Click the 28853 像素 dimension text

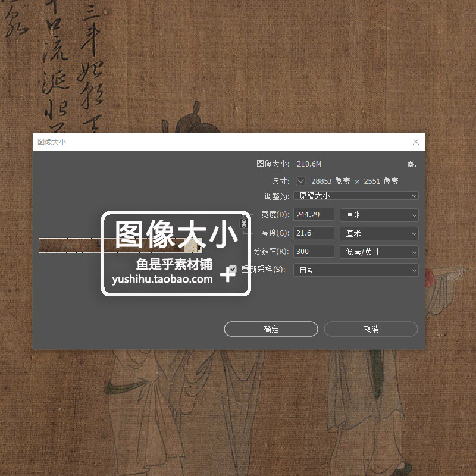pyautogui.click(x=331, y=181)
